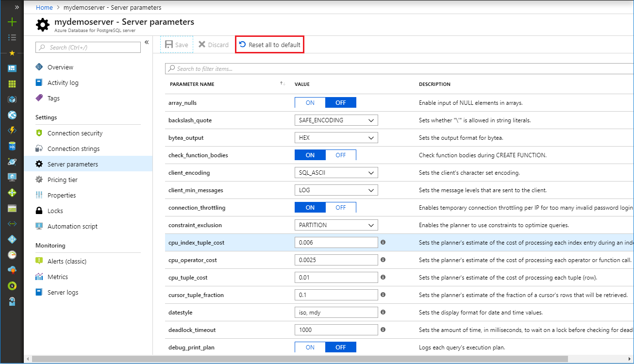Click info icon next to cpu_operator_cost
The image size is (634, 364).
point(383,260)
